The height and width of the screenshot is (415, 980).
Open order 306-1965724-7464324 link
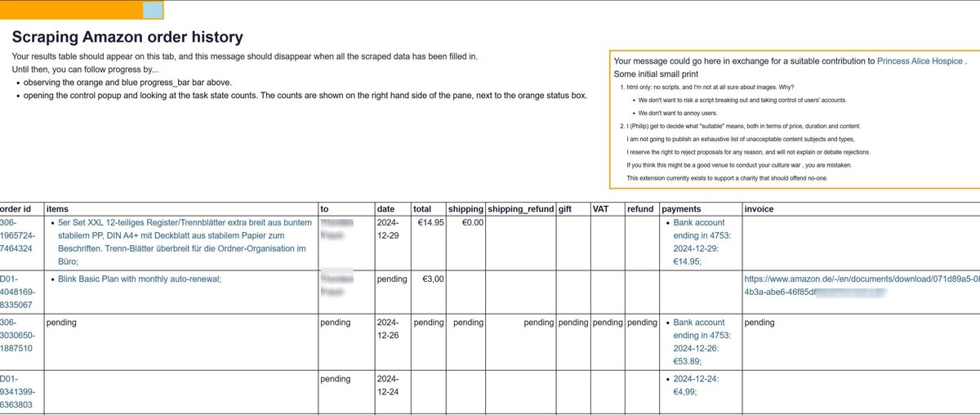tap(16, 235)
